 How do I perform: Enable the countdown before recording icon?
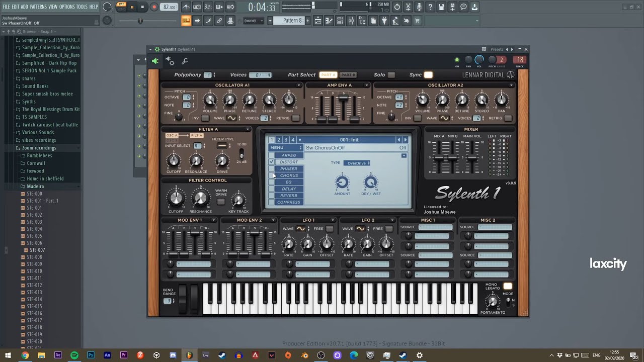coord(208,7)
